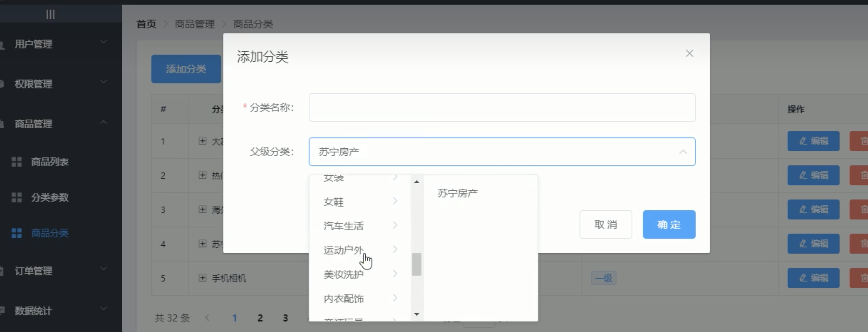The image size is (868, 332).
Task: Click 商品分类 in the breadcrumb
Action: pos(253,24)
